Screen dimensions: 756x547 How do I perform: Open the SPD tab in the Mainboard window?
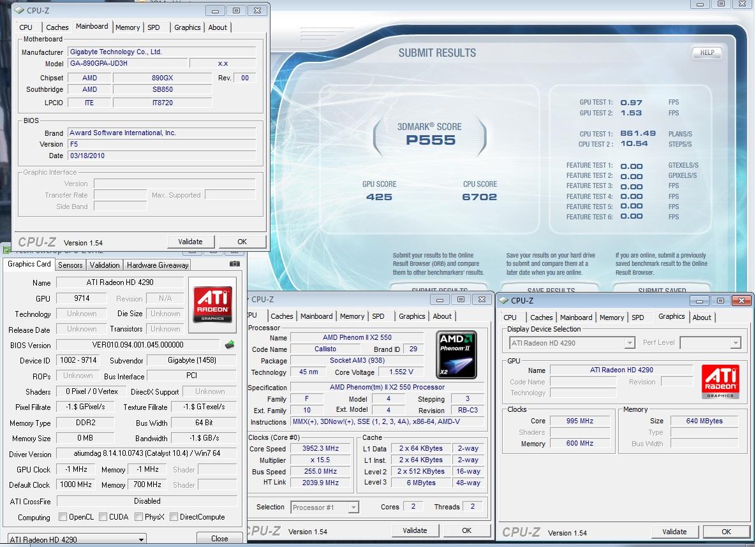(154, 27)
